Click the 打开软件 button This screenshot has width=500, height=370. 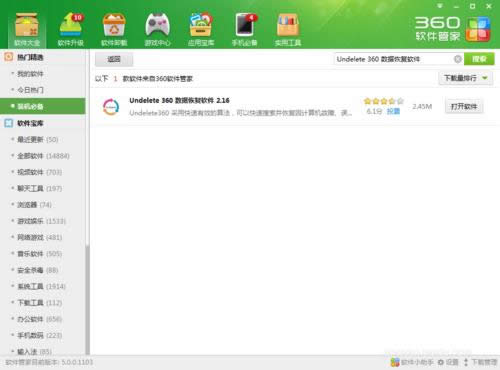464,106
